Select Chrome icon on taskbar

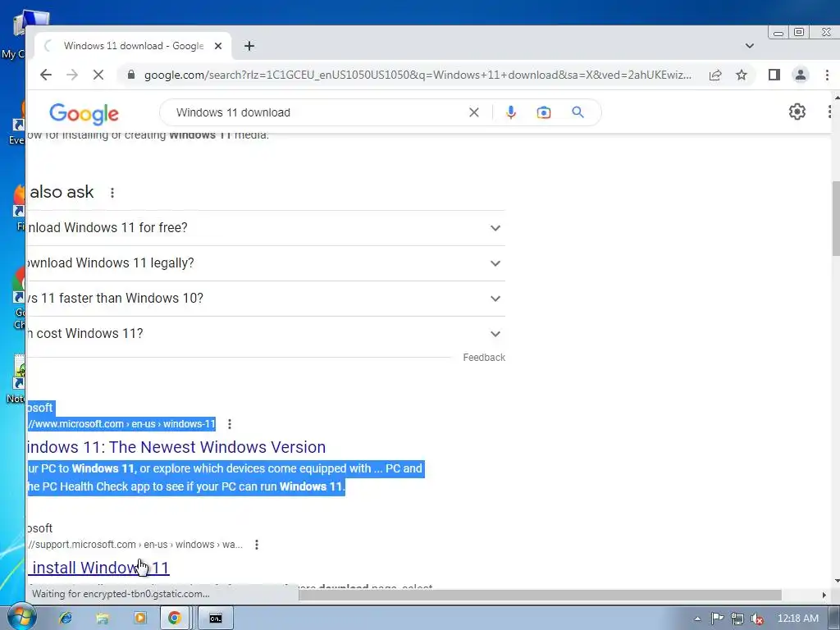point(175,618)
